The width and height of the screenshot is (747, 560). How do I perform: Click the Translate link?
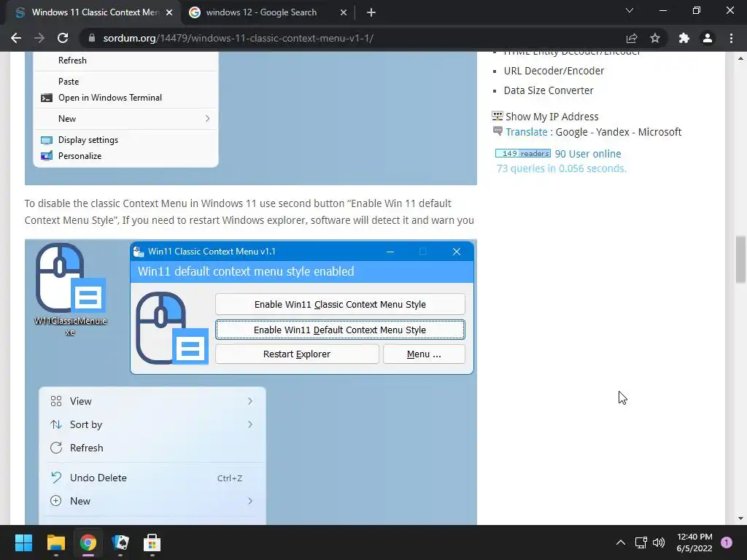point(526,132)
